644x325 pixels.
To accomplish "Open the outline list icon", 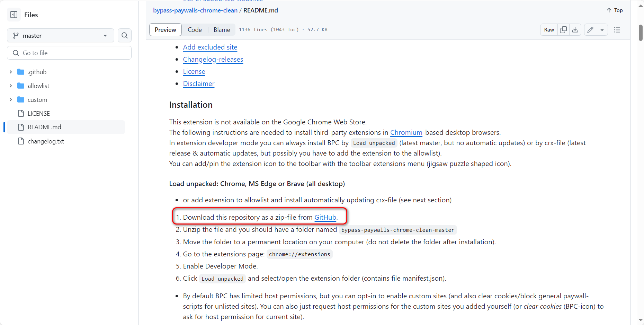I will [617, 30].
